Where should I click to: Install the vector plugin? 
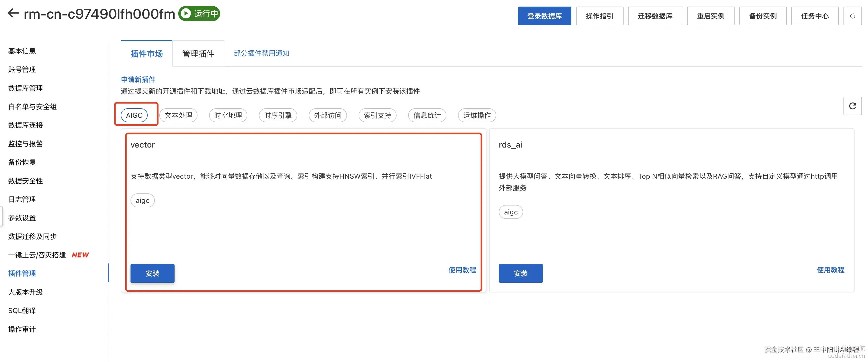(152, 273)
